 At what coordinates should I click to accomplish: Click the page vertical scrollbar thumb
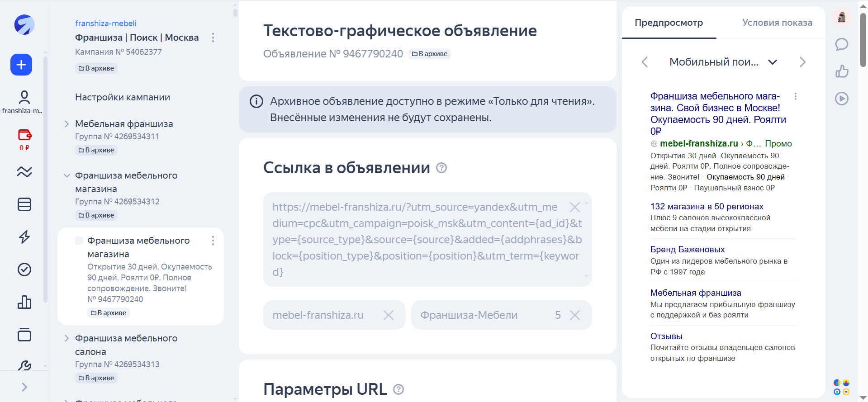[863, 40]
